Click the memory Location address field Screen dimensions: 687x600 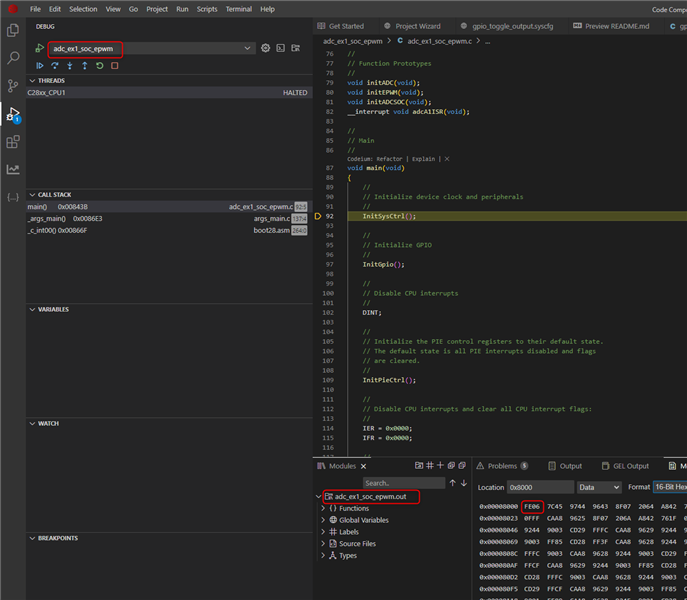coord(540,487)
